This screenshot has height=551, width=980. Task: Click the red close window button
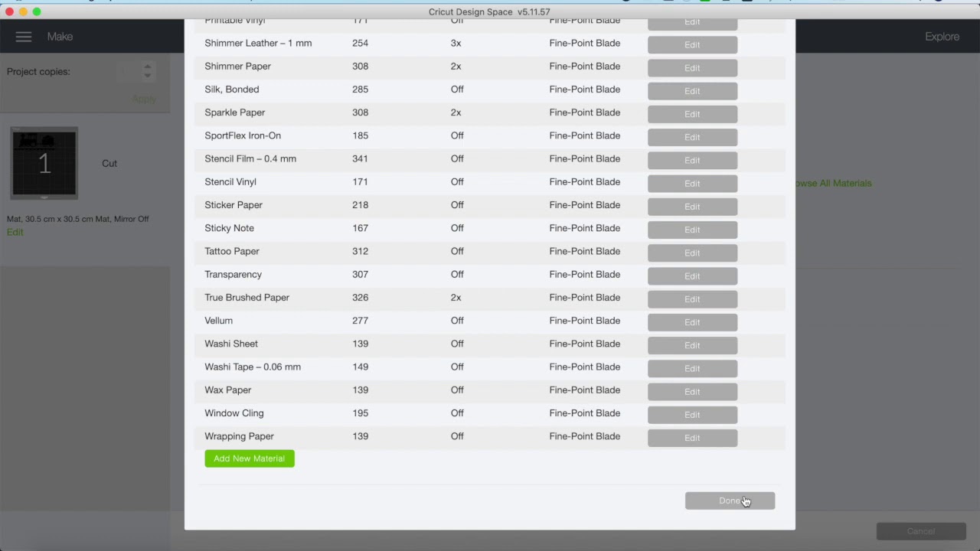(9, 11)
